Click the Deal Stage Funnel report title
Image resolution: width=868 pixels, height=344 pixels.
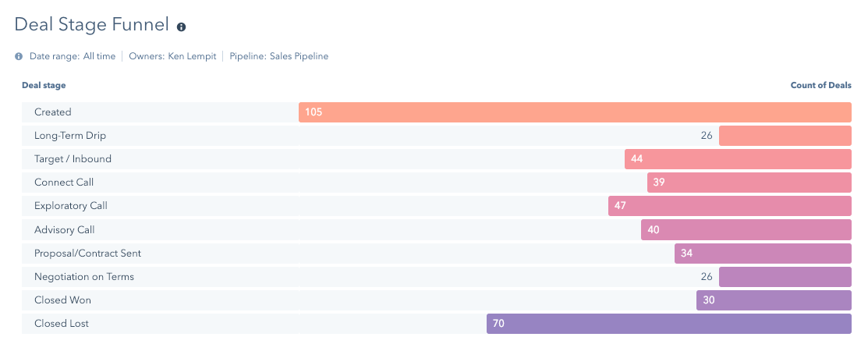(x=92, y=25)
